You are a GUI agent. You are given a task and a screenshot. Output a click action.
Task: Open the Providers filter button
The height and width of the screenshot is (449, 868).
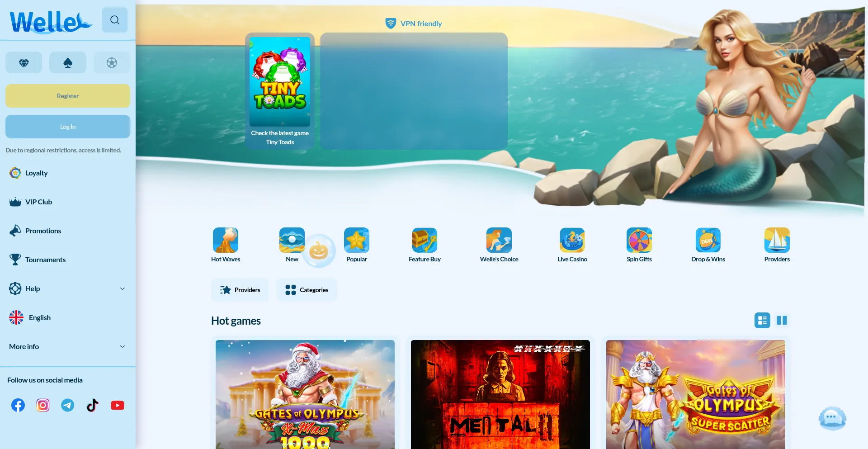[x=240, y=290]
